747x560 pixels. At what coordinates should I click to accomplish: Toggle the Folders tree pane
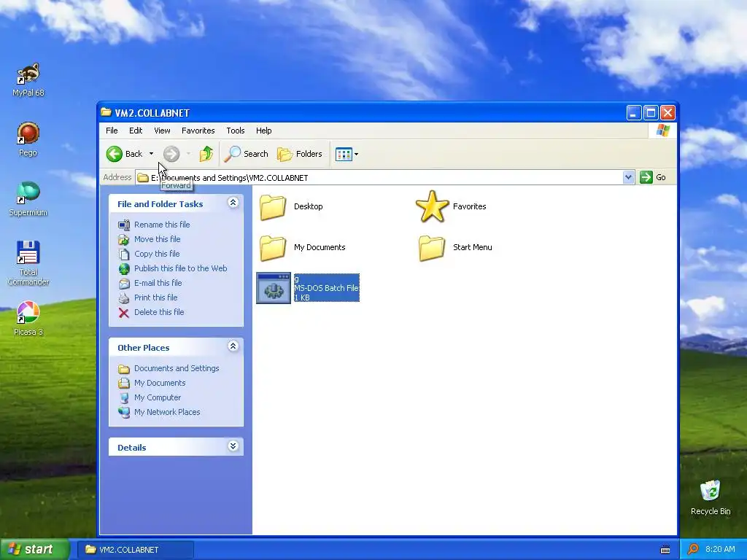point(300,154)
